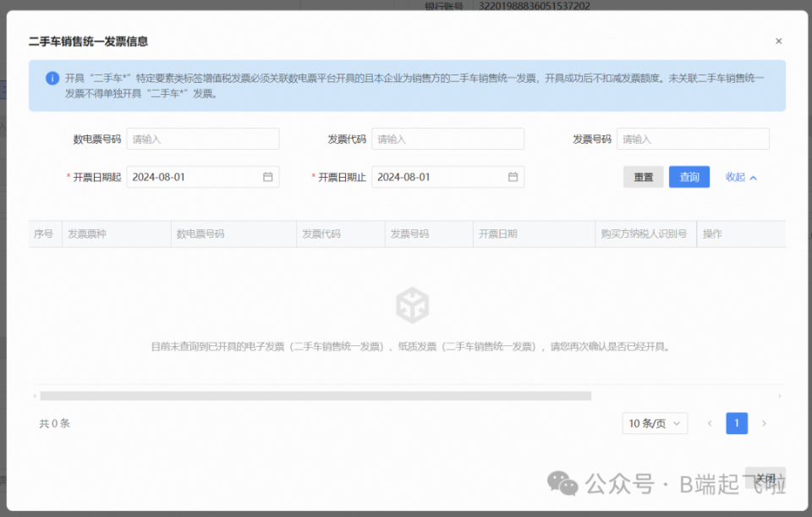The image size is (812, 517).
Task: Click the WeChat 公众号 logo icon
Action: point(562,484)
